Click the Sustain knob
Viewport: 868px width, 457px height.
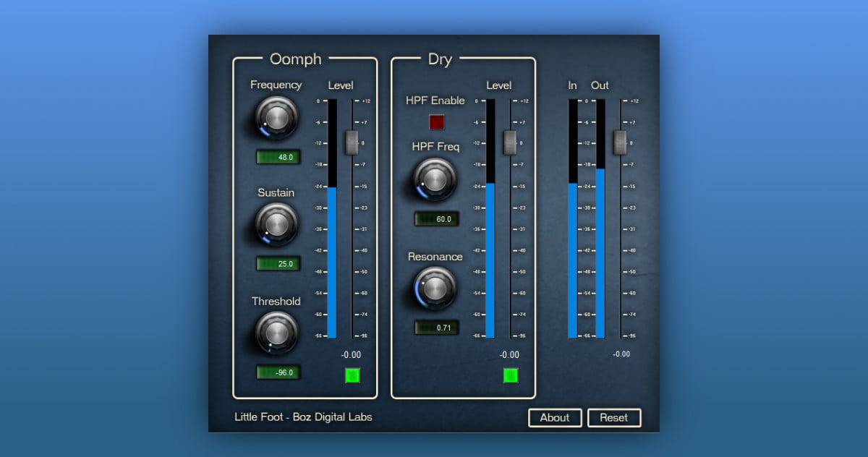276,223
